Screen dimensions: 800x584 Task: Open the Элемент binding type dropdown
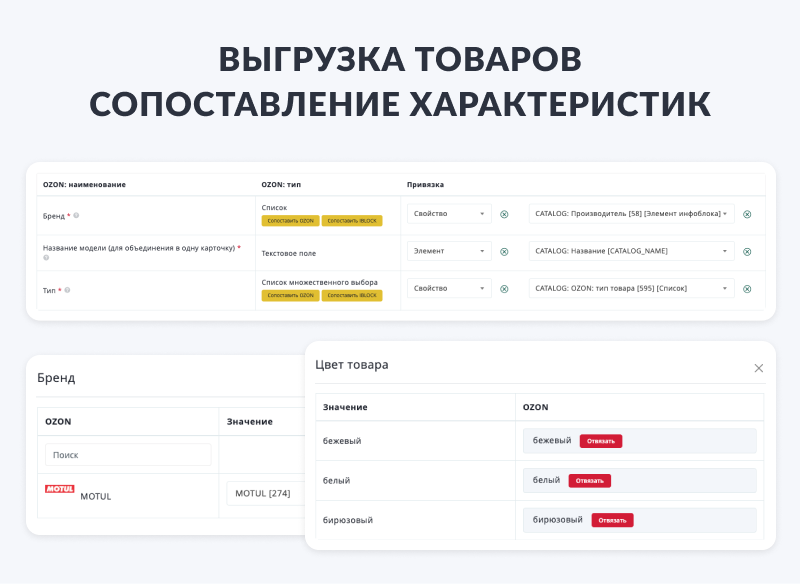click(x=449, y=251)
